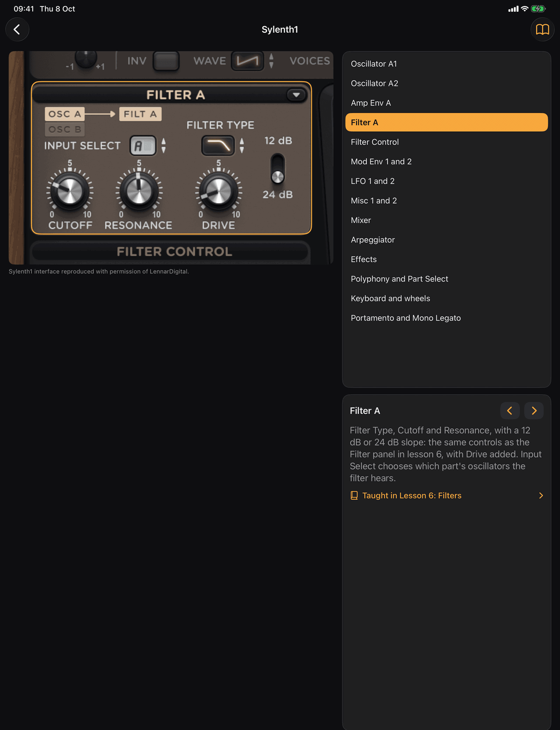Click the Sylenth1 page title
Screen dimensions: 560x730
pos(280,29)
